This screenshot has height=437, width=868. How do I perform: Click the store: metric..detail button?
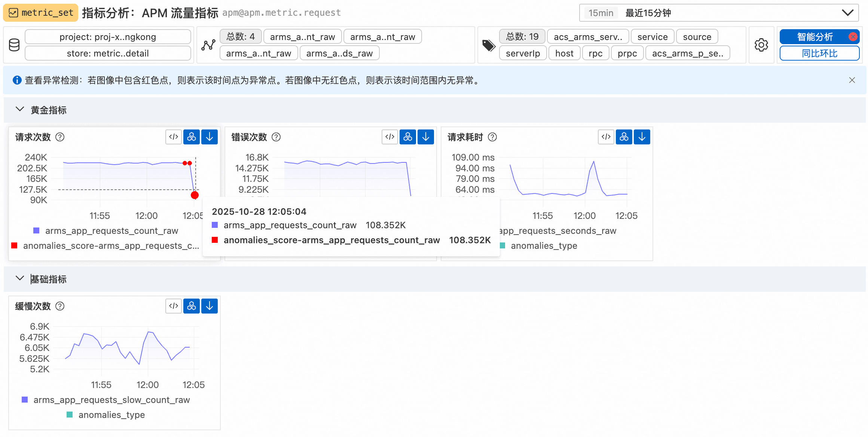[108, 54]
